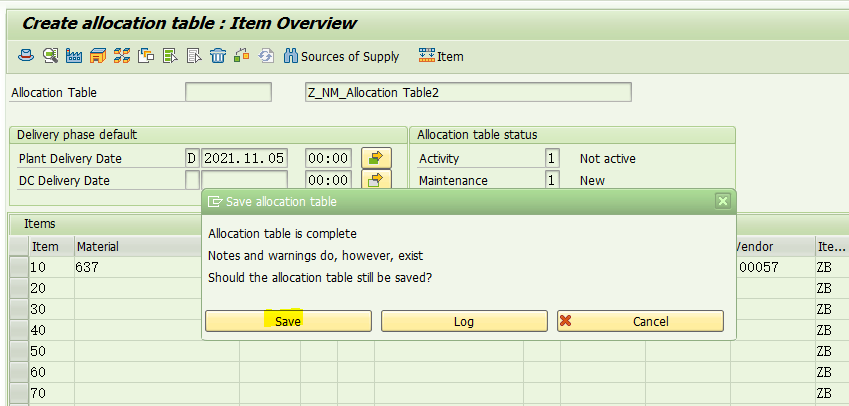
Task: Click the select-all corner cell of Items table
Action: [x=19, y=246]
